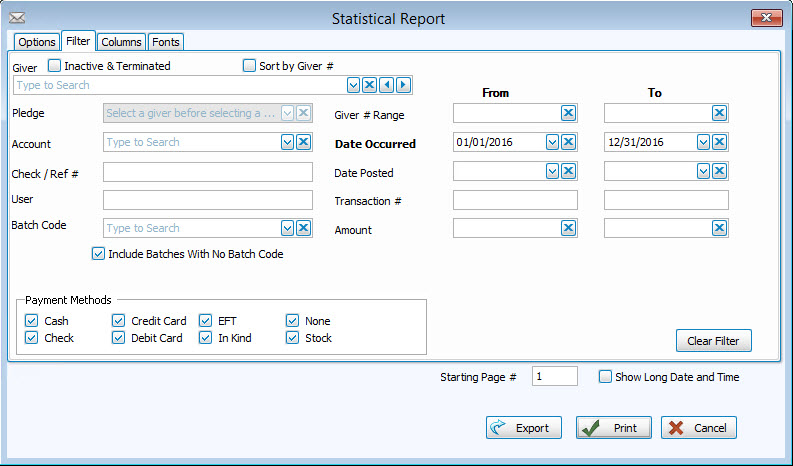
Task: Expand the Account dropdown list
Action: tap(288, 143)
